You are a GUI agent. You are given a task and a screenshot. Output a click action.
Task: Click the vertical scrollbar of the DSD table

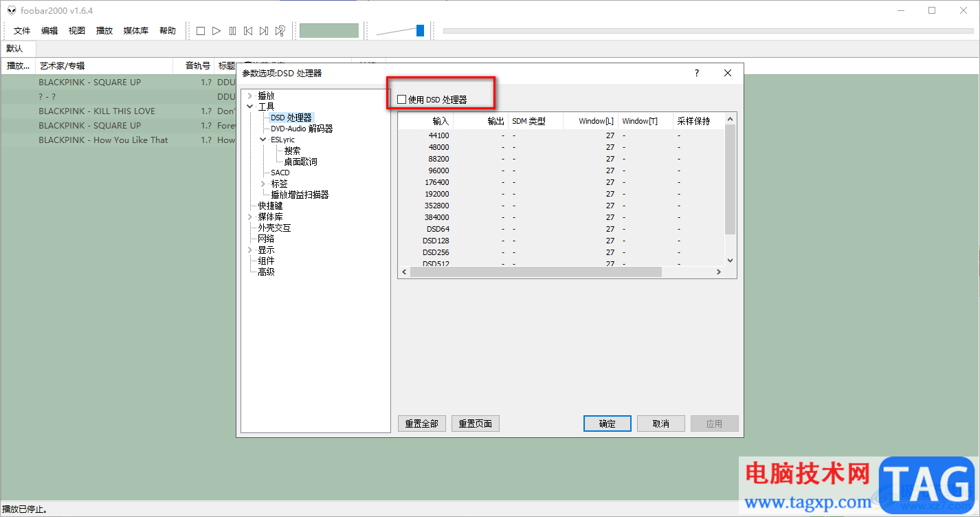[730, 180]
